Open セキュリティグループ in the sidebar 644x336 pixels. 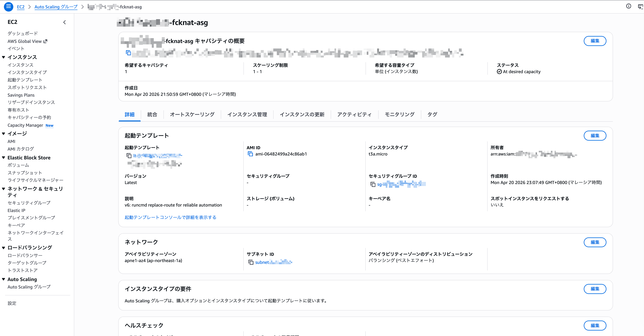(x=29, y=203)
